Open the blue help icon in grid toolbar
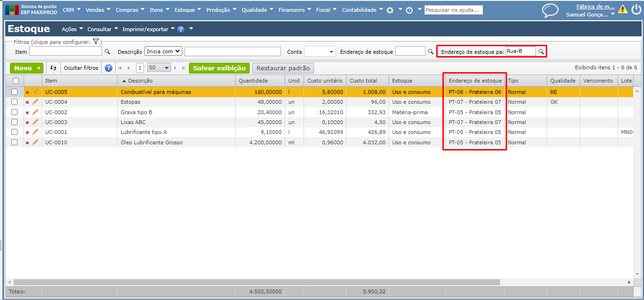This screenshot has width=644, height=300. click(x=108, y=68)
